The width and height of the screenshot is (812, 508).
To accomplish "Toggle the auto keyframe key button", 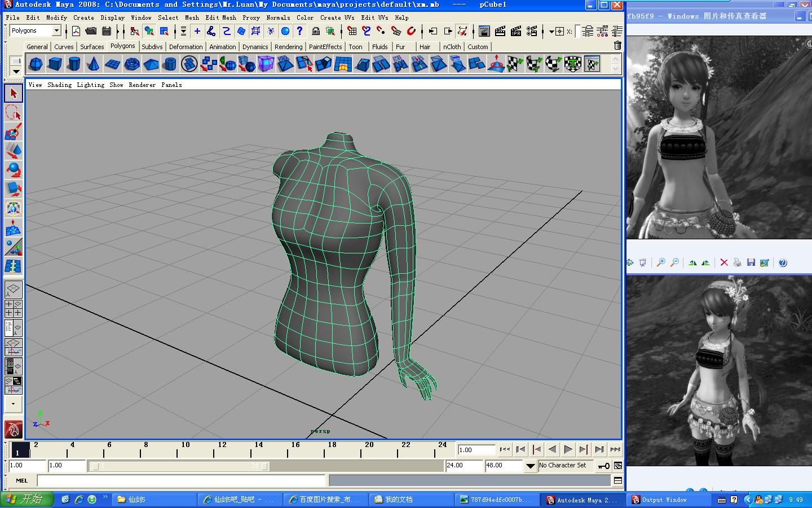I will pos(603,466).
